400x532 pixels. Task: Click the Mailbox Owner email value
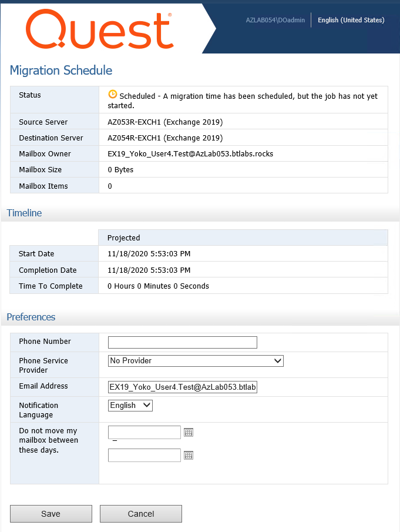coord(190,154)
